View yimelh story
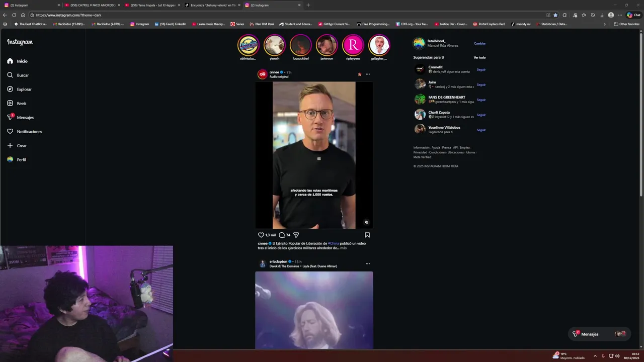The width and height of the screenshot is (644, 362). tap(274, 45)
